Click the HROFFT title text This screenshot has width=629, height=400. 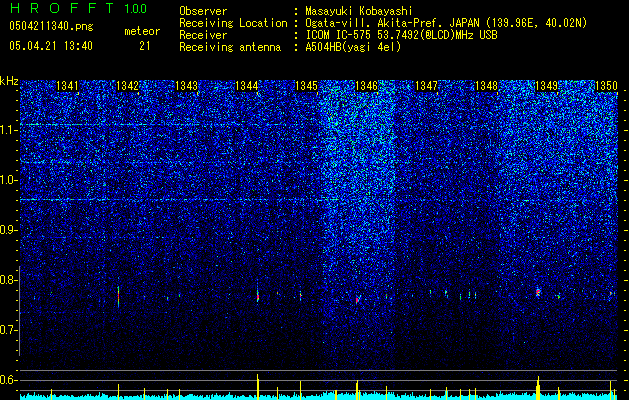click(x=62, y=8)
